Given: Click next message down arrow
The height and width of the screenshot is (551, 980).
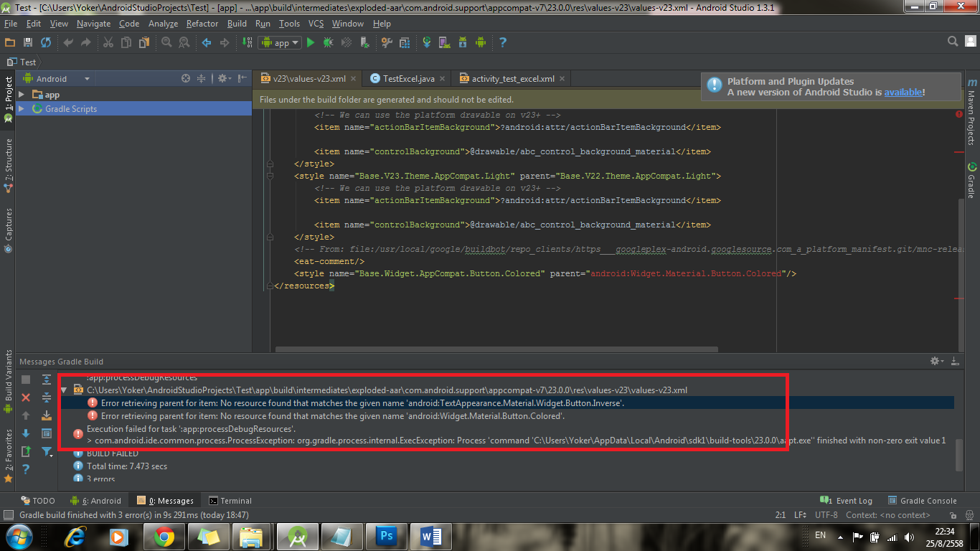Looking at the screenshot, I should click(26, 433).
